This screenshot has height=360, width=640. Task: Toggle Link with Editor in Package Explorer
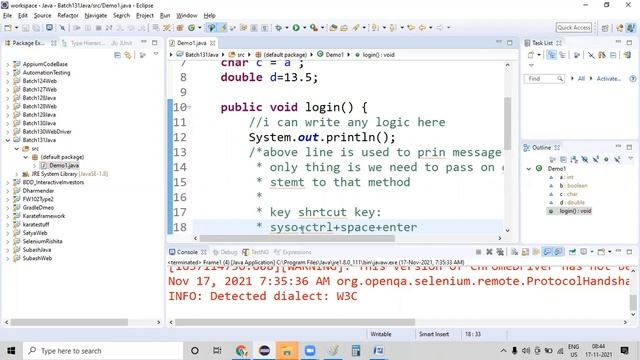point(128,55)
